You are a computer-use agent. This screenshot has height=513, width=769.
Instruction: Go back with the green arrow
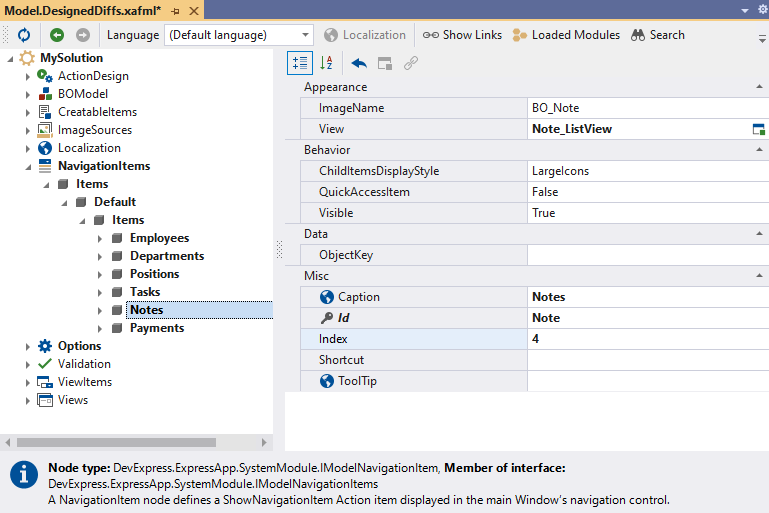click(x=57, y=35)
